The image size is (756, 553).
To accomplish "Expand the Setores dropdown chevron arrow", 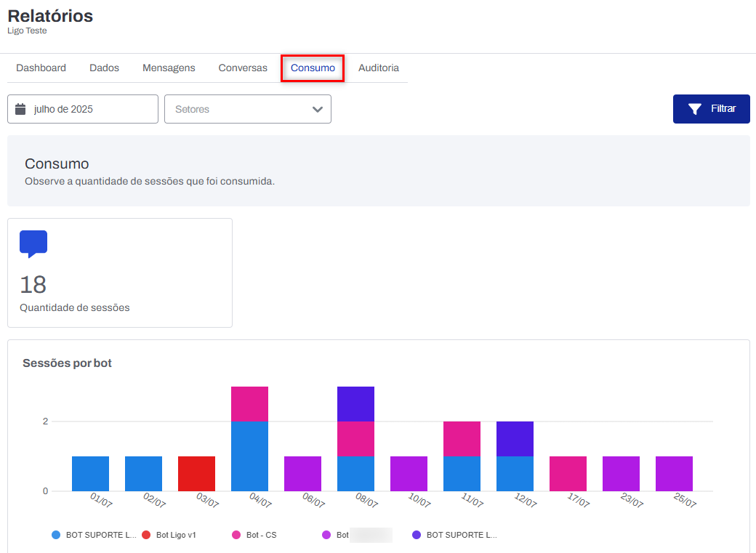I will (x=317, y=109).
